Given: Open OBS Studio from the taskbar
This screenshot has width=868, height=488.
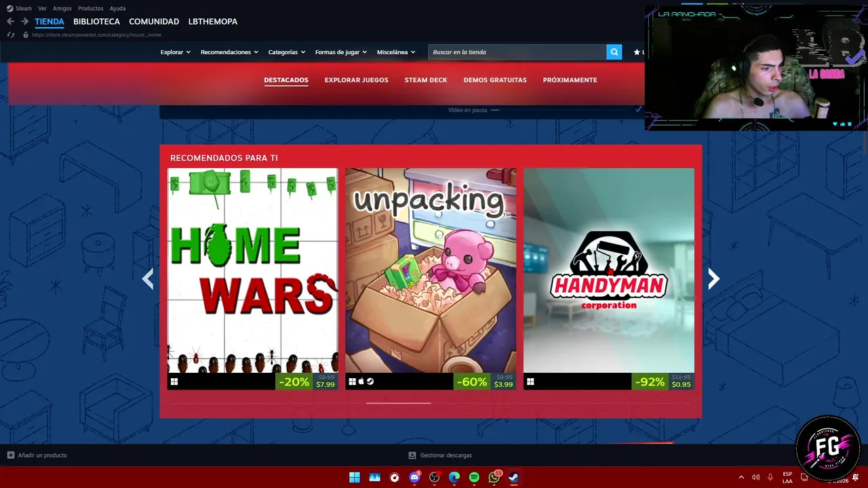Looking at the screenshot, I should [x=435, y=477].
